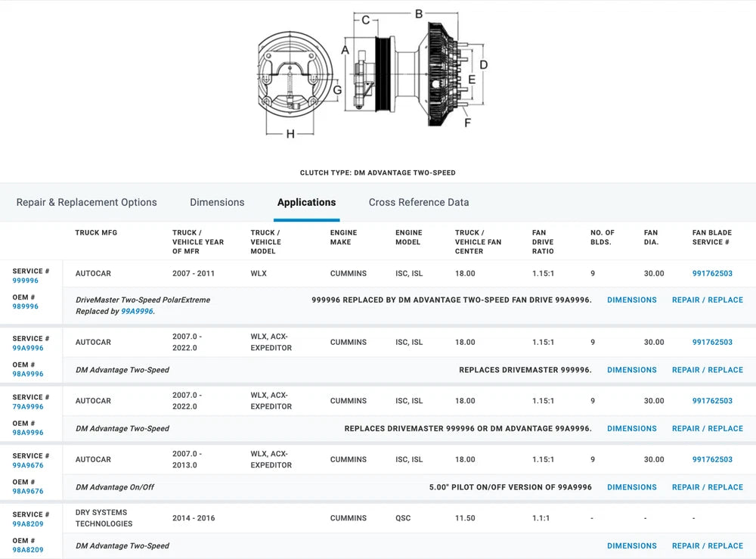Open the Cross Reference Data tab
The width and height of the screenshot is (756, 559).
click(x=419, y=203)
